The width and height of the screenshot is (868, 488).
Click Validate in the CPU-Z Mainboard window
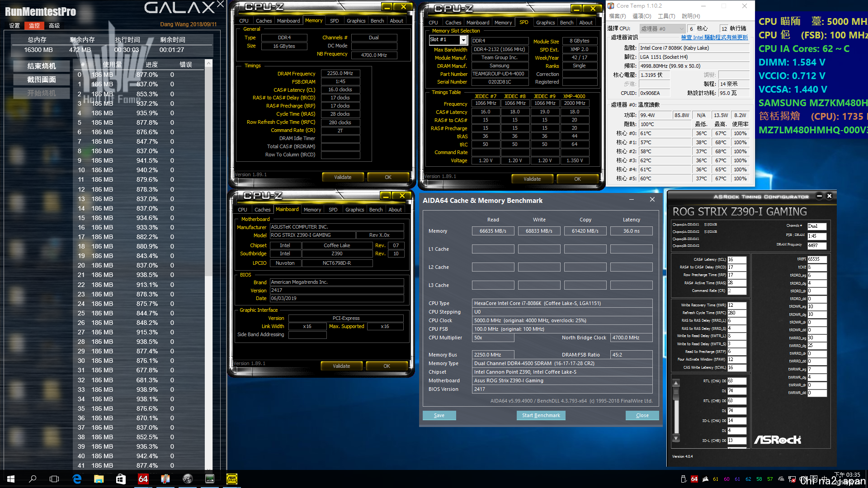341,366
